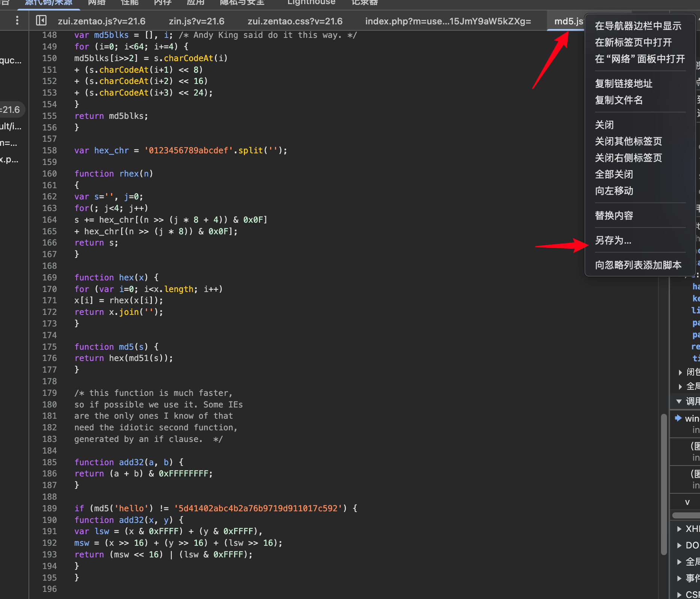Open the Lighthouse panel tab
Image resolution: width=700 pixels, height=599 pixels.
(311, 3)
